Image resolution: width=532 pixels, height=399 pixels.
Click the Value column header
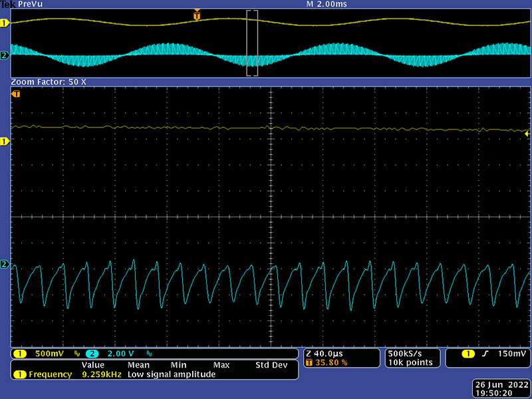[92, 365]
